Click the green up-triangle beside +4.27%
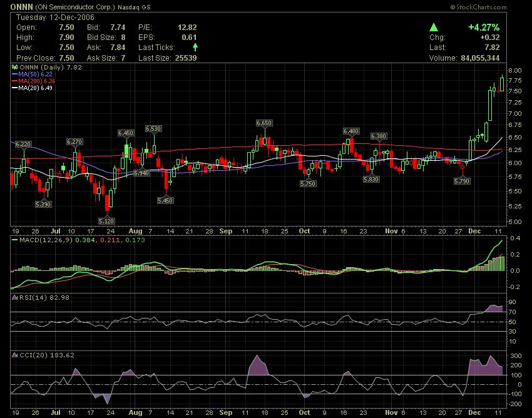532x418 pixels. tap(433, 28)
